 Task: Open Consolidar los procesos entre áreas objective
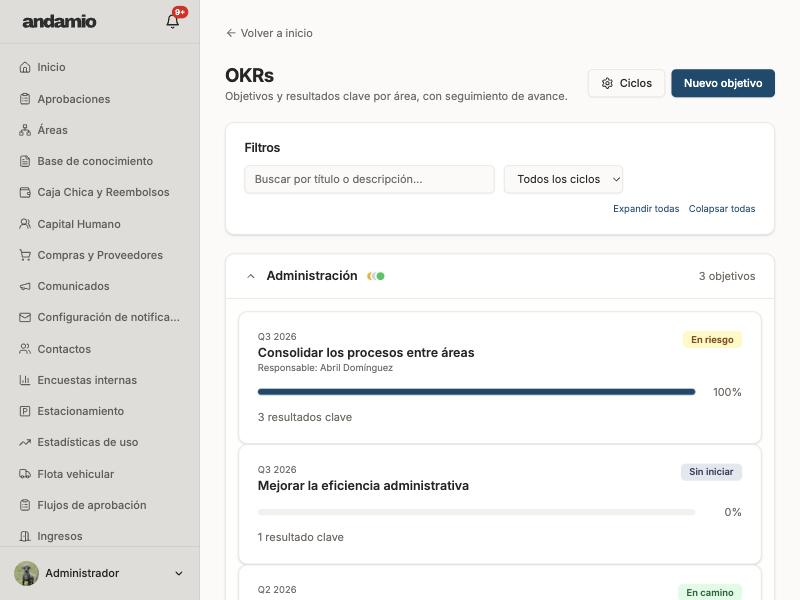point(366,353)
